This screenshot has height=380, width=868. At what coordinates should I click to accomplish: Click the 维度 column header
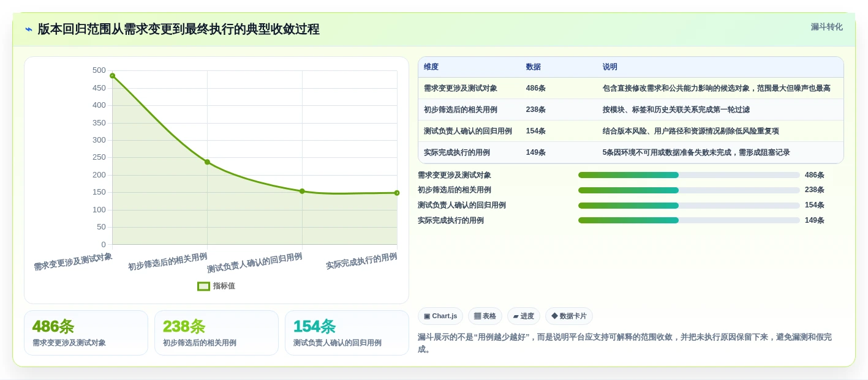click(431, 67)
